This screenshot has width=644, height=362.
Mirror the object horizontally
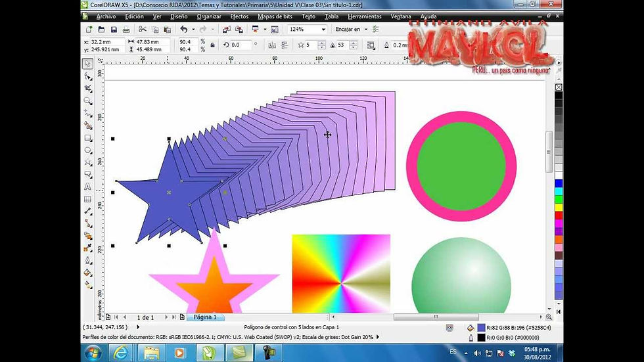(x=272, y=45)
